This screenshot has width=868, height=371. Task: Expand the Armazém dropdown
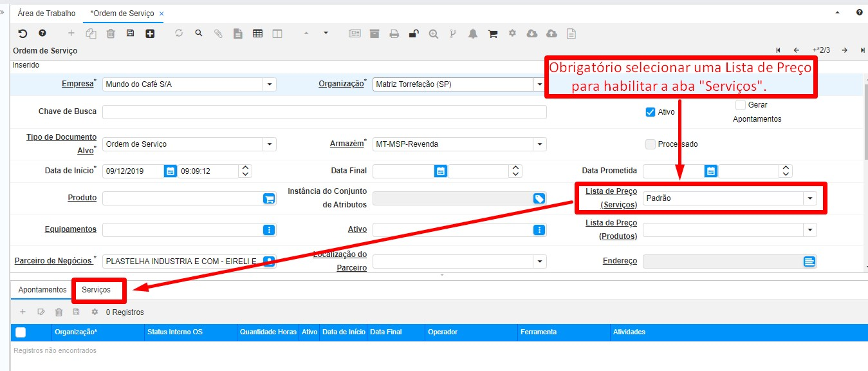(539, 144)
